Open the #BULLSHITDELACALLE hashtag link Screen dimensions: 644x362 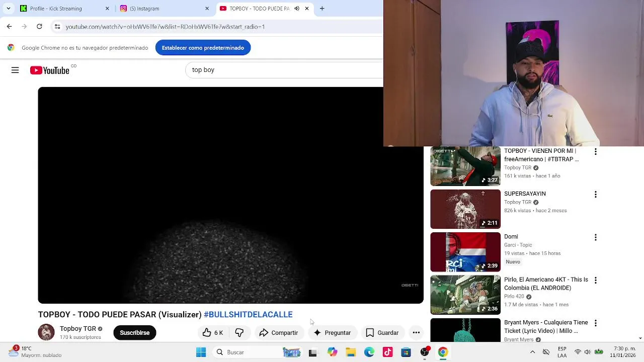click(x=248, y=315)
